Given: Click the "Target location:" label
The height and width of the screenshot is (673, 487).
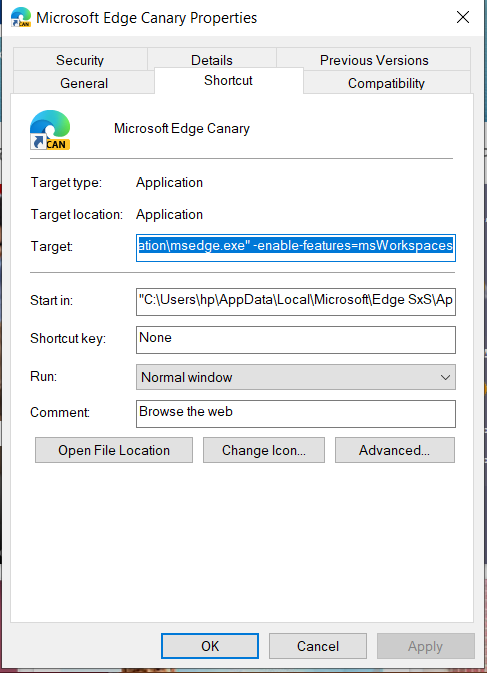Looking at the screenshot, I should 76,214.
